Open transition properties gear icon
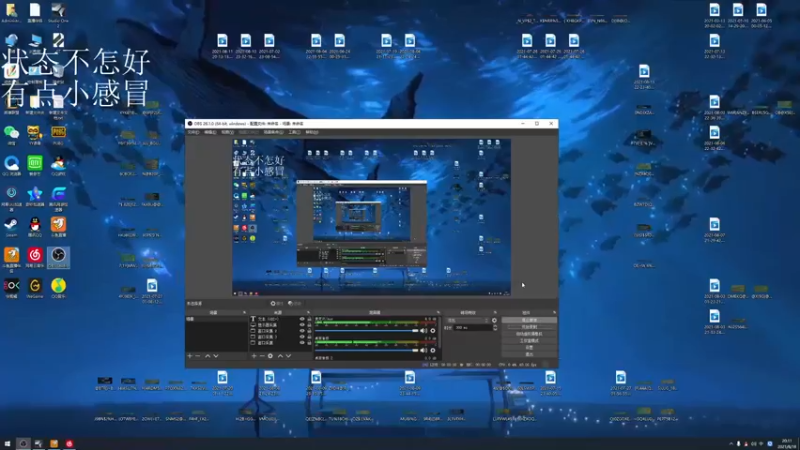 coord(494,320)
